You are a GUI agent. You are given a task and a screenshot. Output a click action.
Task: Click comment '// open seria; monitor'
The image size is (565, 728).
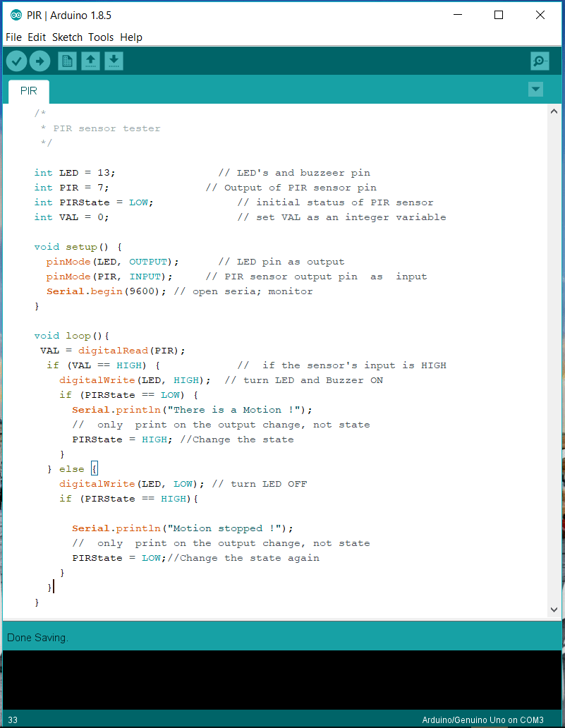tap(243, 291)
